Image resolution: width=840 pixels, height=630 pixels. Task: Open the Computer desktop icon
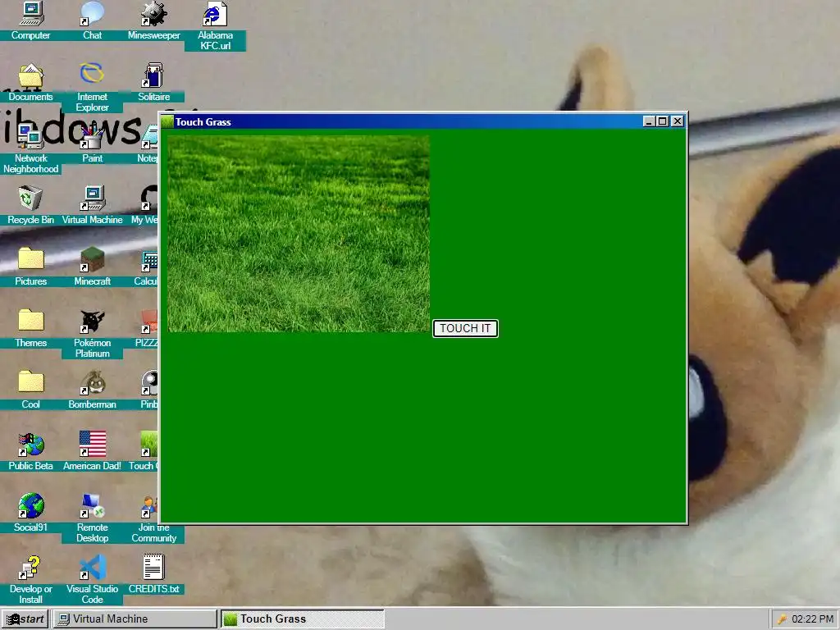(30, 21)
